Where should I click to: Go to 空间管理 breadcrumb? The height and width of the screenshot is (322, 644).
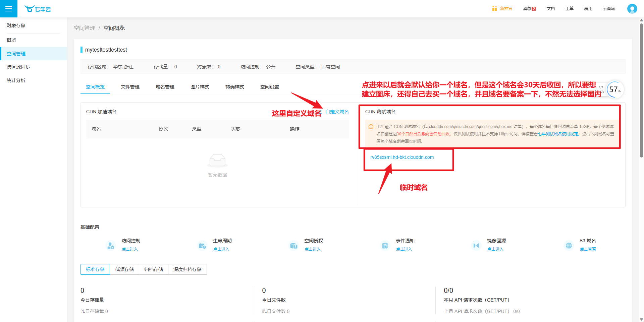[85, 28]
